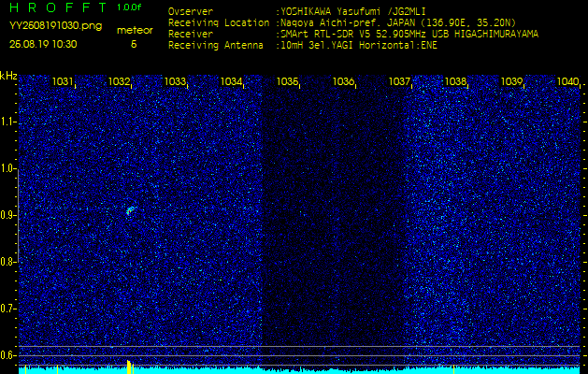Click the timestamp 25.08.19 10:30
Screen dimensions: 588x374
click(43, 44)
